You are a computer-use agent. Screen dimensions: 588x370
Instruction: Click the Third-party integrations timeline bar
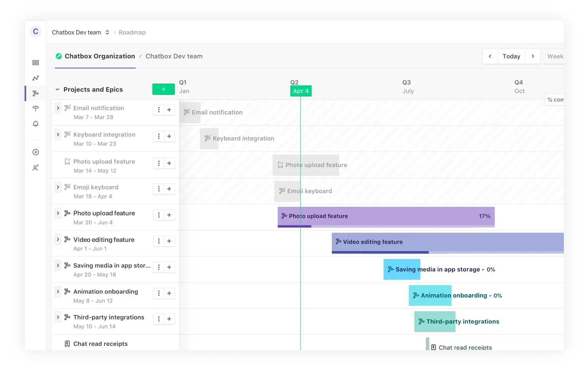[x=435, y=322]
